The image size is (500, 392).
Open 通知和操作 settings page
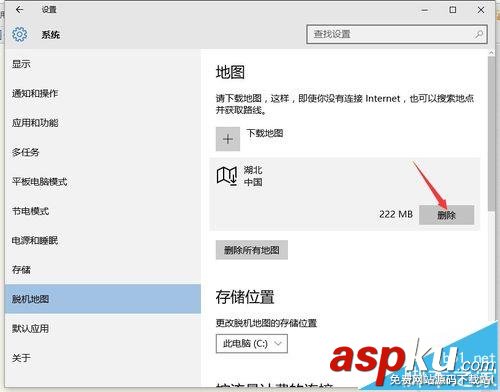103,93
